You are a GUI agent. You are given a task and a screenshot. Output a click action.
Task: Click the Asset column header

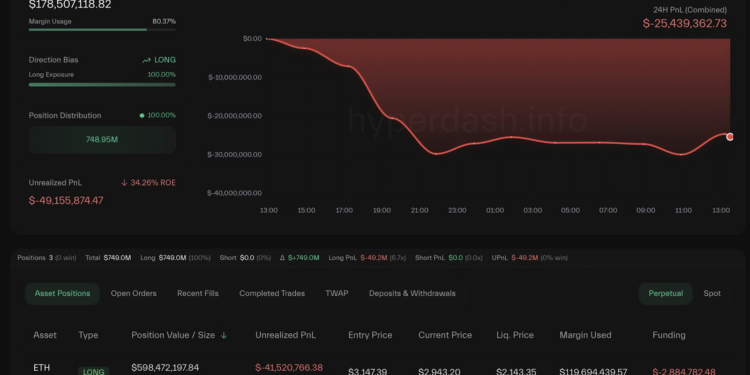click(x=44, y=335)
